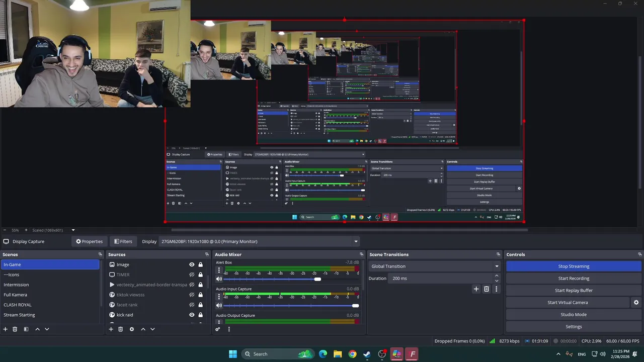Click Start Replay Buffer
644x362 pixels.
point(574,291)
